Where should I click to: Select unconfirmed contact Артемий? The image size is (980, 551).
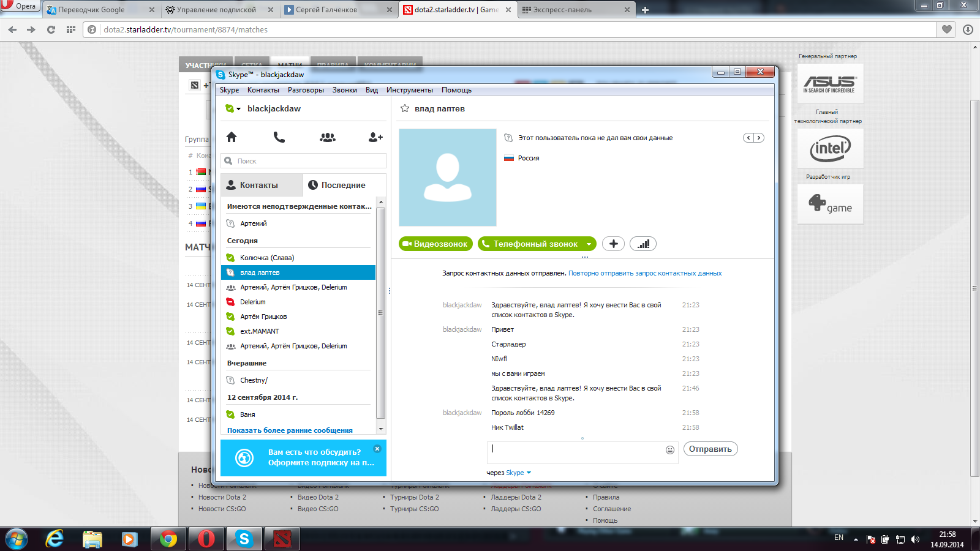tap(298, 223)
